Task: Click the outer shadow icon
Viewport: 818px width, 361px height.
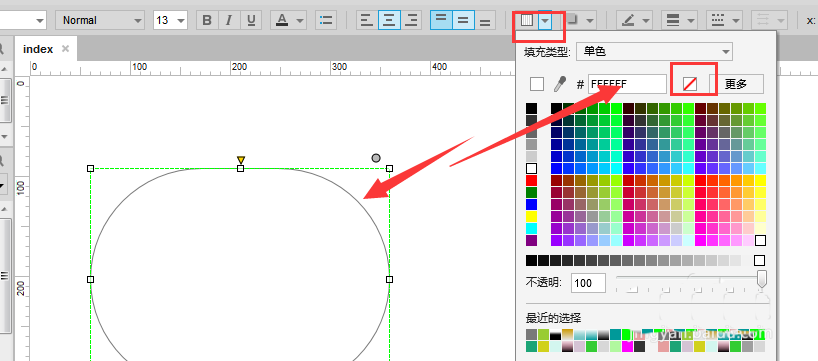Action: (x=572, y=20)
